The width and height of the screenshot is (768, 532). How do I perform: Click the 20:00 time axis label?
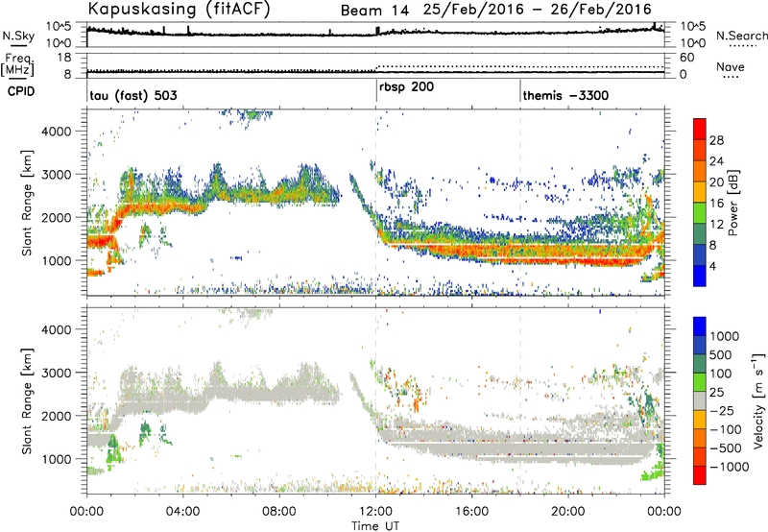point(567,512)
